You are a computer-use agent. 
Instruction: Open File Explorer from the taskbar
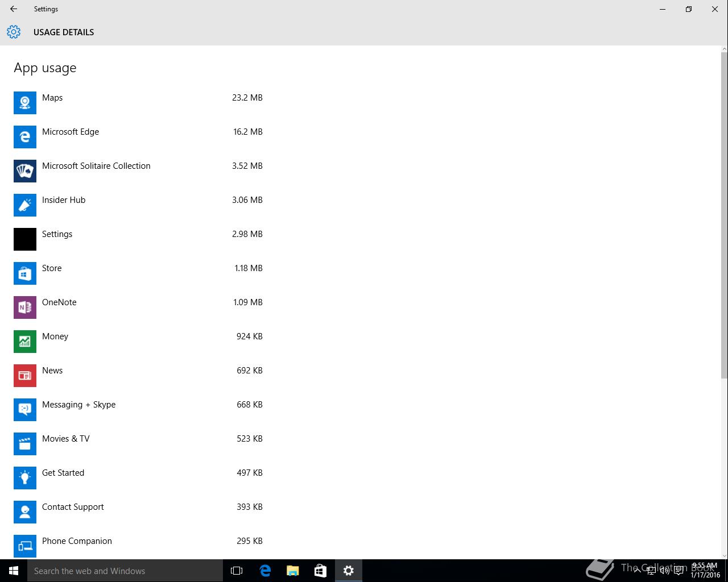click(293, 571)
